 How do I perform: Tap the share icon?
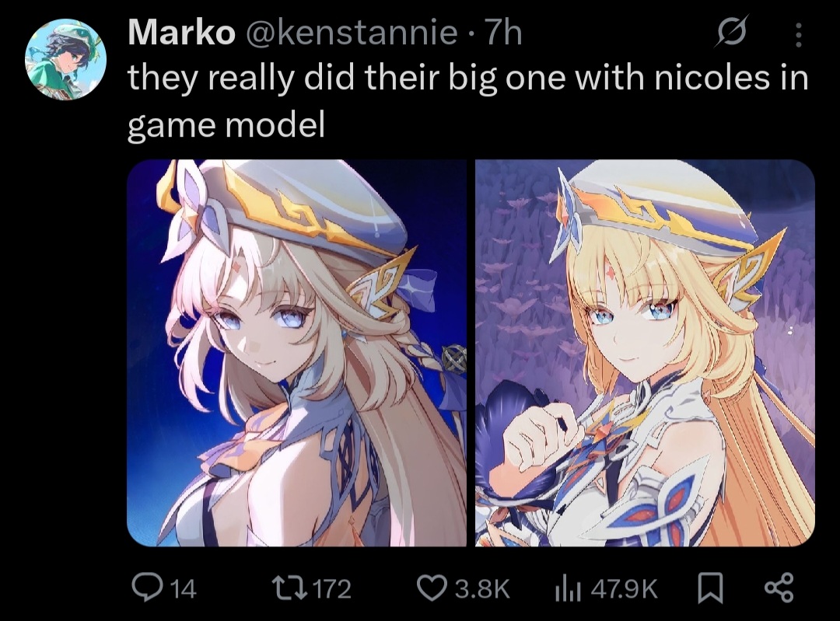click(x=779, y=588)
